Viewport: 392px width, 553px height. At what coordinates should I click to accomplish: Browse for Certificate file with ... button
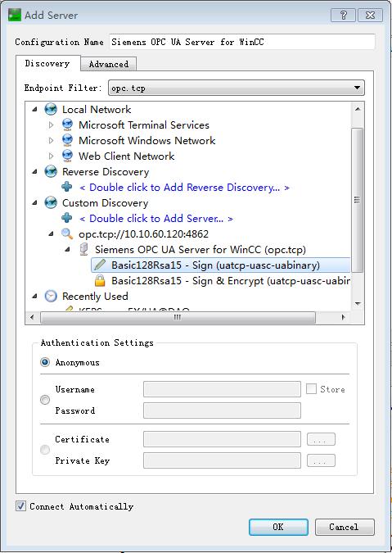point(321,439)
